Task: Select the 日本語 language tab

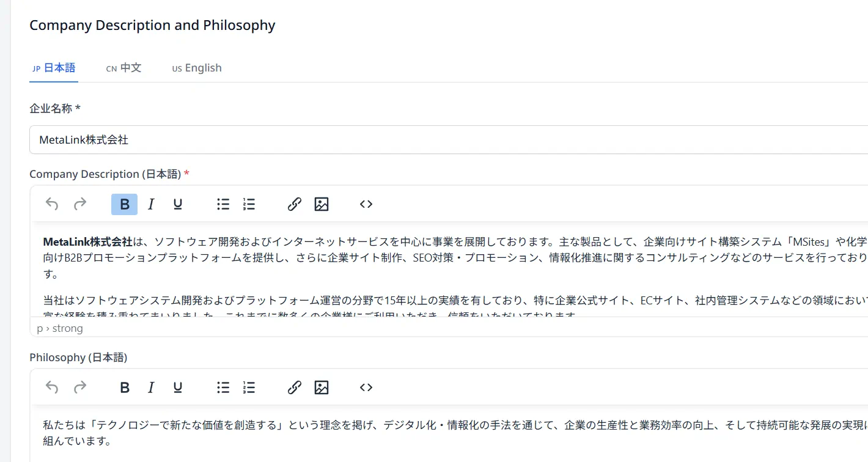Action: point(54,68)
